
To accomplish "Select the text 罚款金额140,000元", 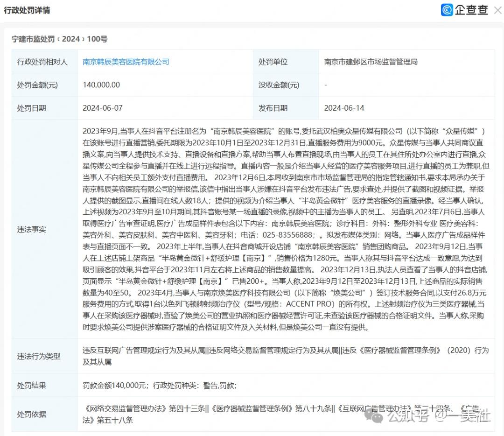I will [114, 385].
